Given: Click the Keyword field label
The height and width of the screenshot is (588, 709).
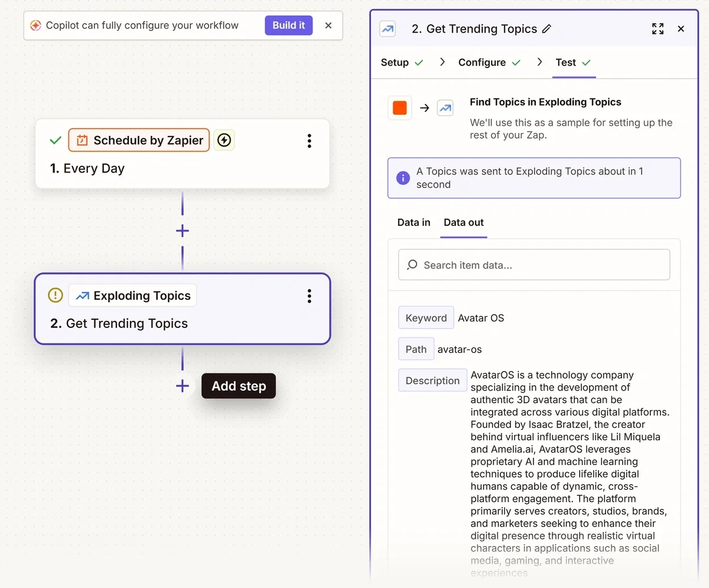Looking at the screenshot, I should [x=426, y=318].
